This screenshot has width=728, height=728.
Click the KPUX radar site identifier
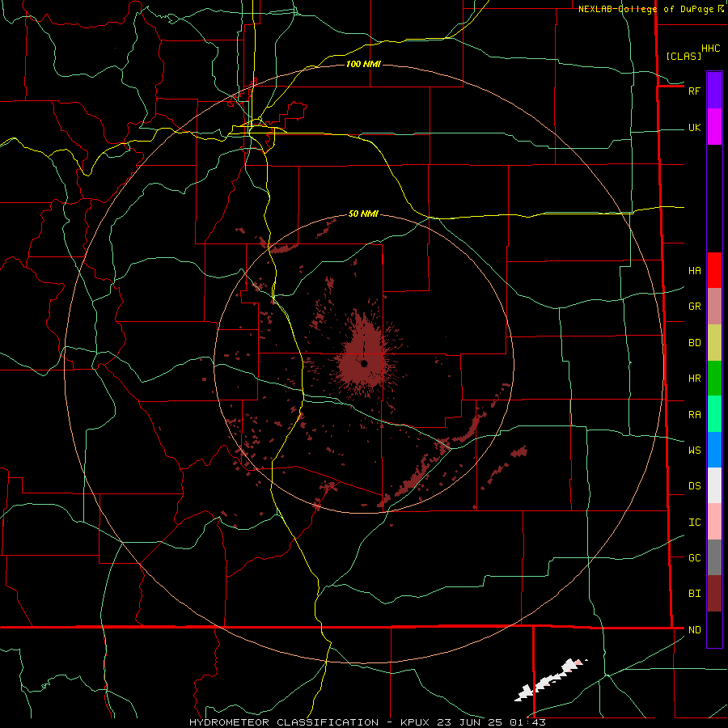[x=416, y=722]
